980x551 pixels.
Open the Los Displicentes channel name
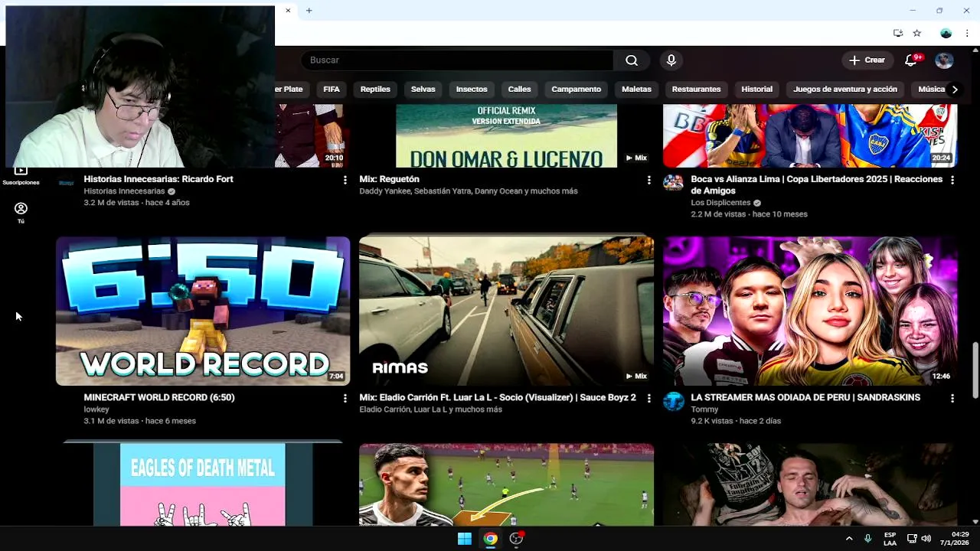tap(720, 203)
